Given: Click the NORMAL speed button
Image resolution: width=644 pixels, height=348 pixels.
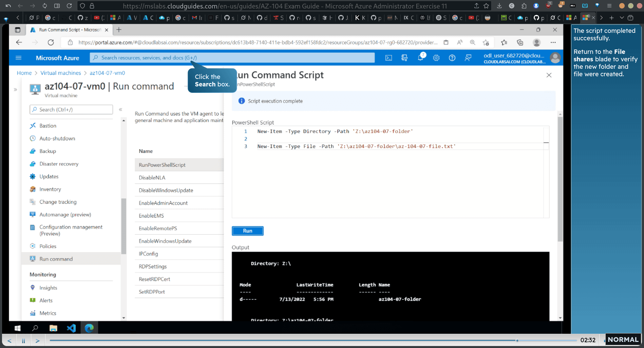Looking at the screenshot, I should [x=623, y=340].
